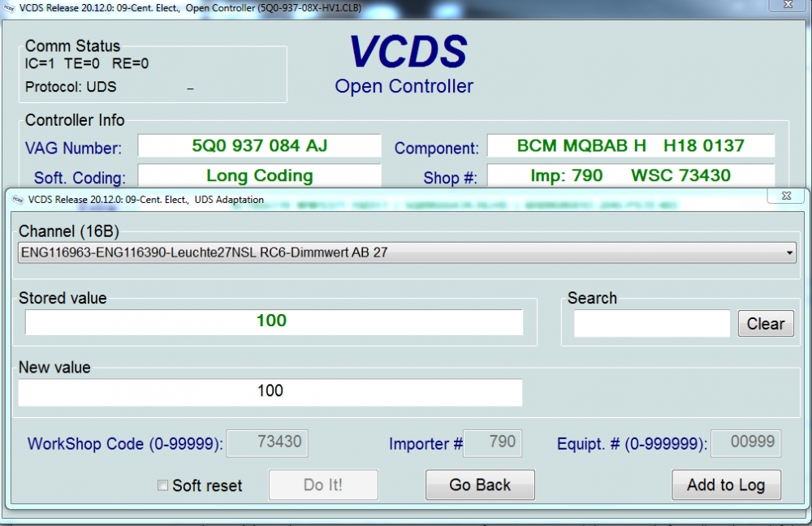Click the Channel (16B) label
The image size is (812, 526).
click(69, 231)
